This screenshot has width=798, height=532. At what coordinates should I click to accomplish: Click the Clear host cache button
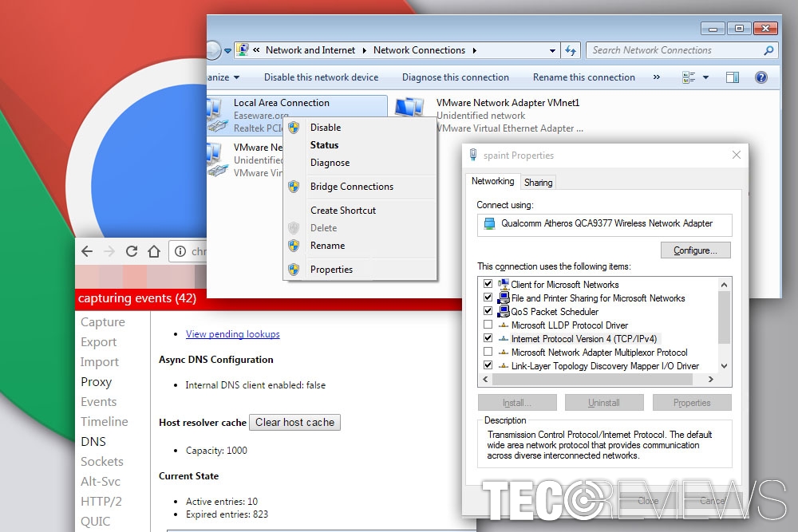tap(294, 423)
